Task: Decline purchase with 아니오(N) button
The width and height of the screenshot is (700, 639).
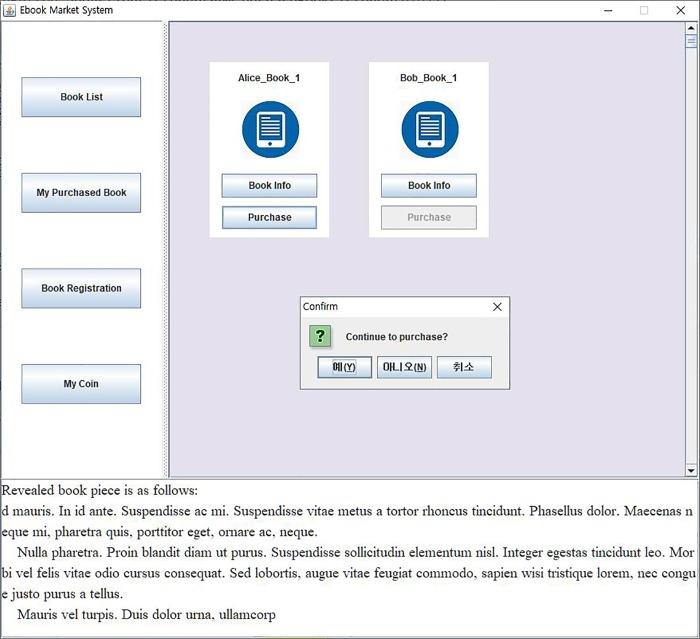Action: (x=404, y=368)
